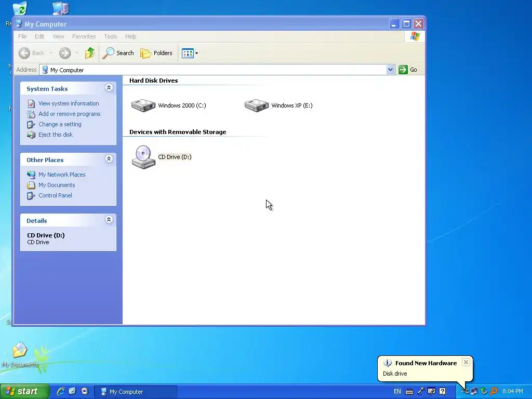532x399 pixels.
Task: Click Add or remove programs link
Action: point(70,114)
